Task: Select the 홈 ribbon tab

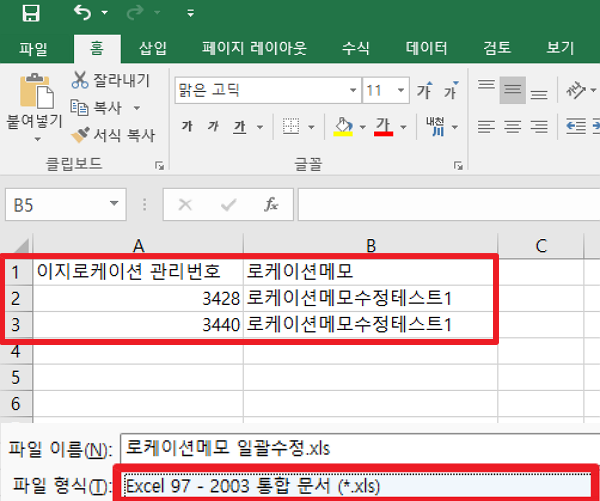Action: [97, 49]
